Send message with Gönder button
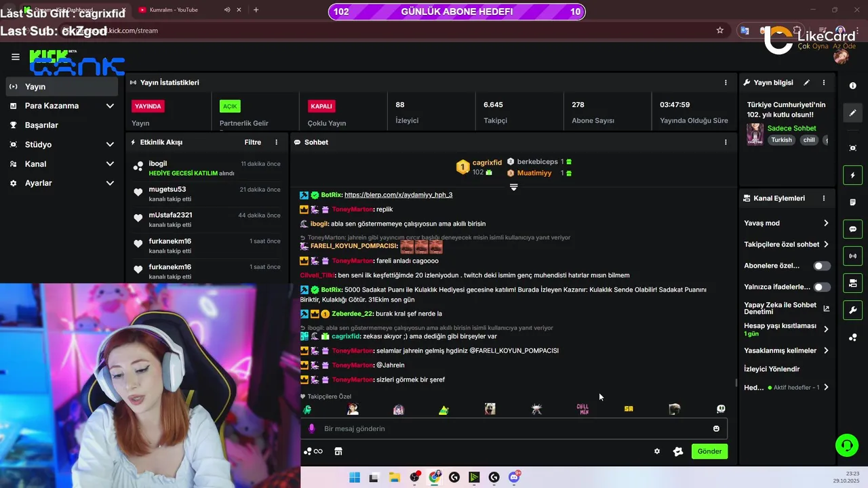 point(709,451)
